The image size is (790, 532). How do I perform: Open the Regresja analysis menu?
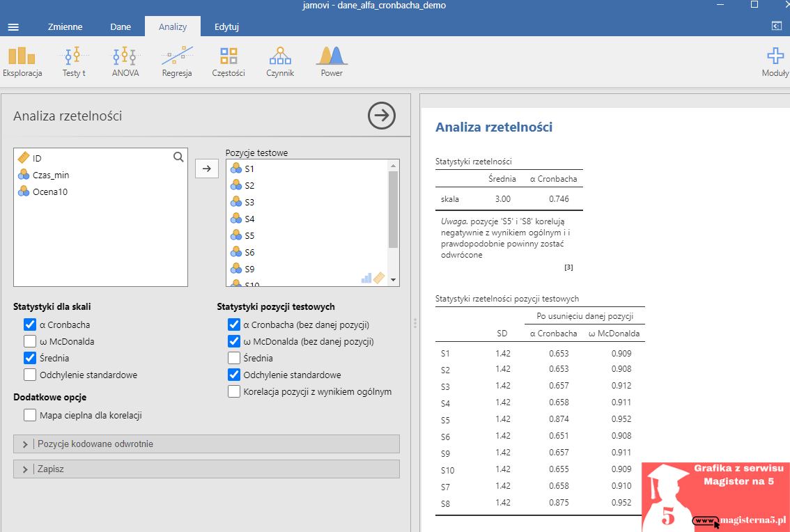177,61
